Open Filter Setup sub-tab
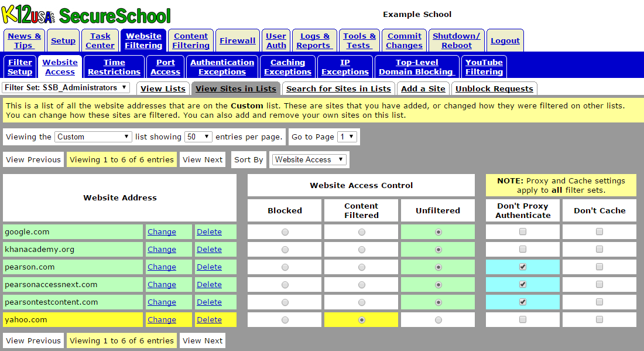 [20, 67]
